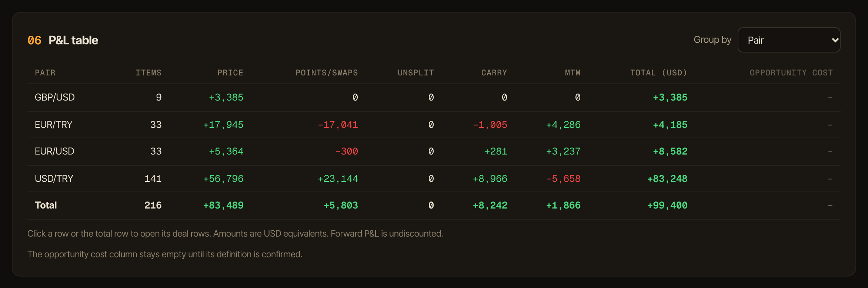The height and width of the screenshot is (288, 868).
Task: Click the Total row label
Action: tap(46, 205)
